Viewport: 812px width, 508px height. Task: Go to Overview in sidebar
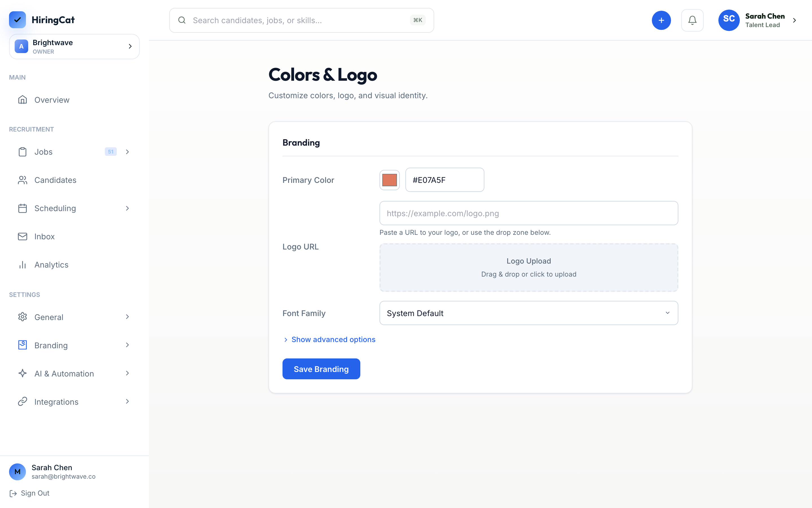[x=74, y=100]
